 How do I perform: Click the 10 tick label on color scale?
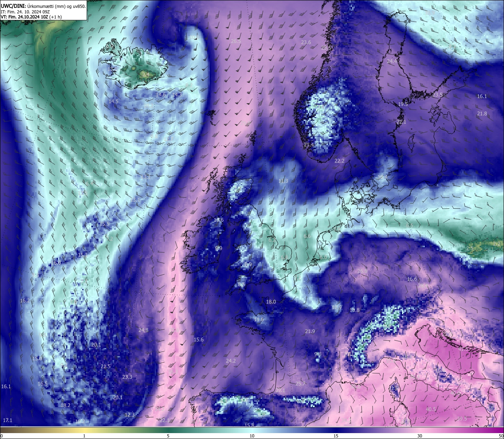click(x=252, y=436)
